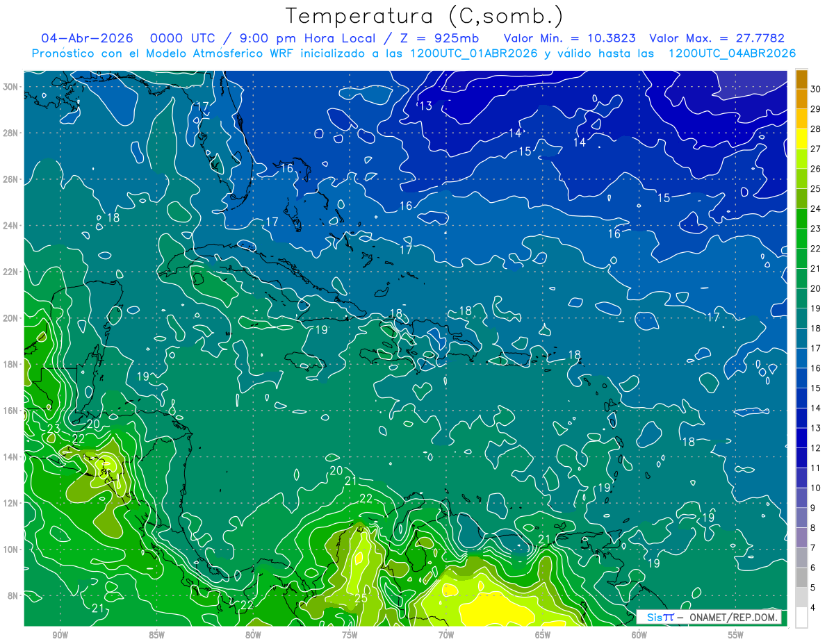Click the 70W longitude axis label
Screen dimensions: 834x644
pyautogui.click(x=445, y=635)
